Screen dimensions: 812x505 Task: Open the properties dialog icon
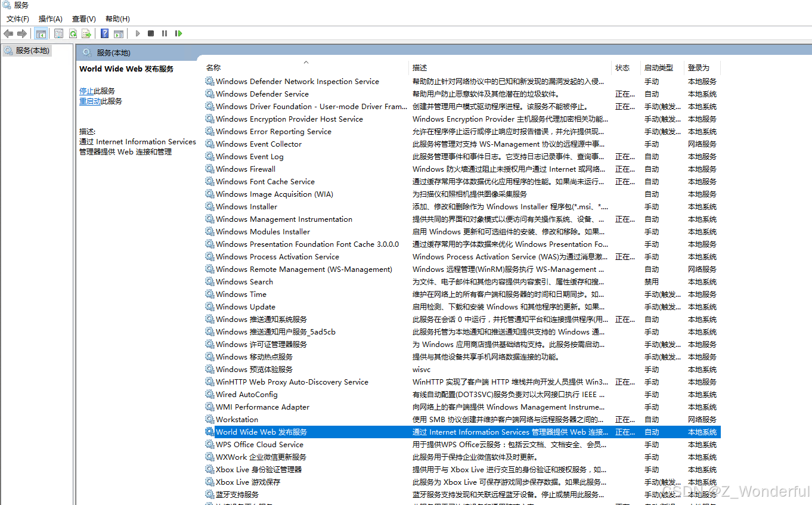pyautogui.click(x=58, y=33)
